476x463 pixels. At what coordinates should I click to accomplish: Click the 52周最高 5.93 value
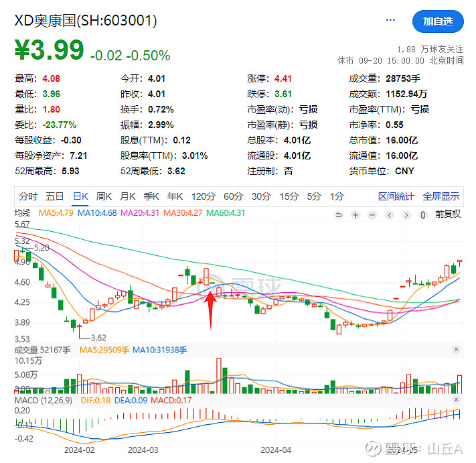(70, 171)
